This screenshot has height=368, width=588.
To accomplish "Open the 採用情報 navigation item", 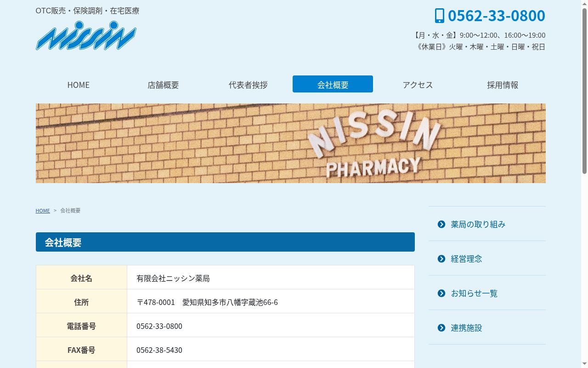I will [503, 84].
